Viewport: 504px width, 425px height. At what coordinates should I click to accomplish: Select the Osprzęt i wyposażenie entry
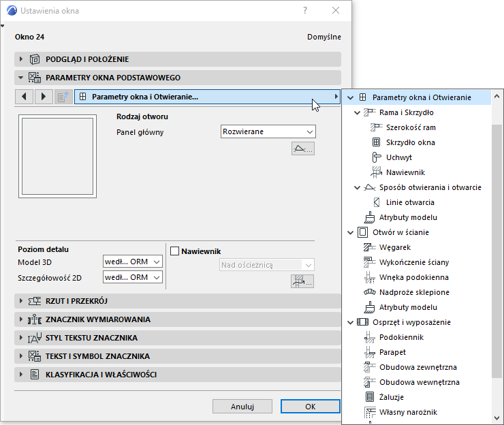tap(411, 322)
